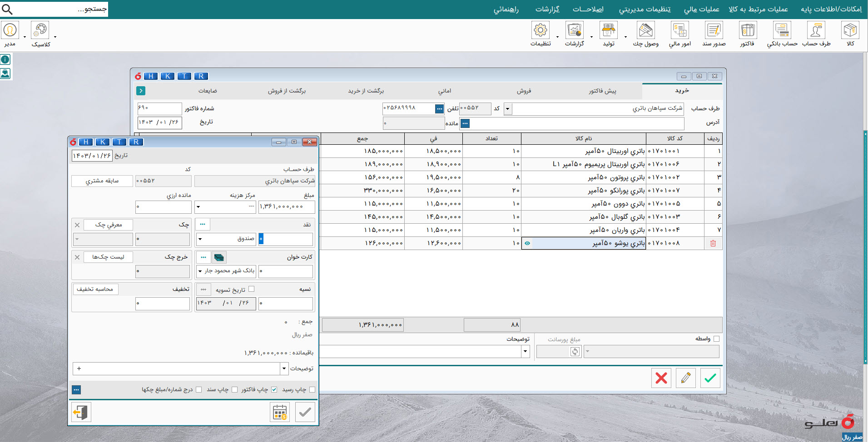Image resolution: width=868 pixels, height=442 pixels.
Task: Click the trash icon on row 8
Action: click(713, 243)
